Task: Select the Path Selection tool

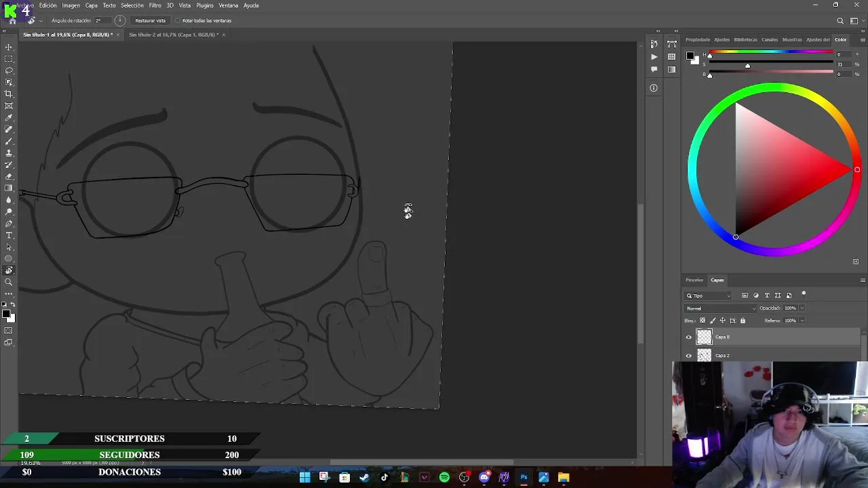Action: [x=9, y=247]
